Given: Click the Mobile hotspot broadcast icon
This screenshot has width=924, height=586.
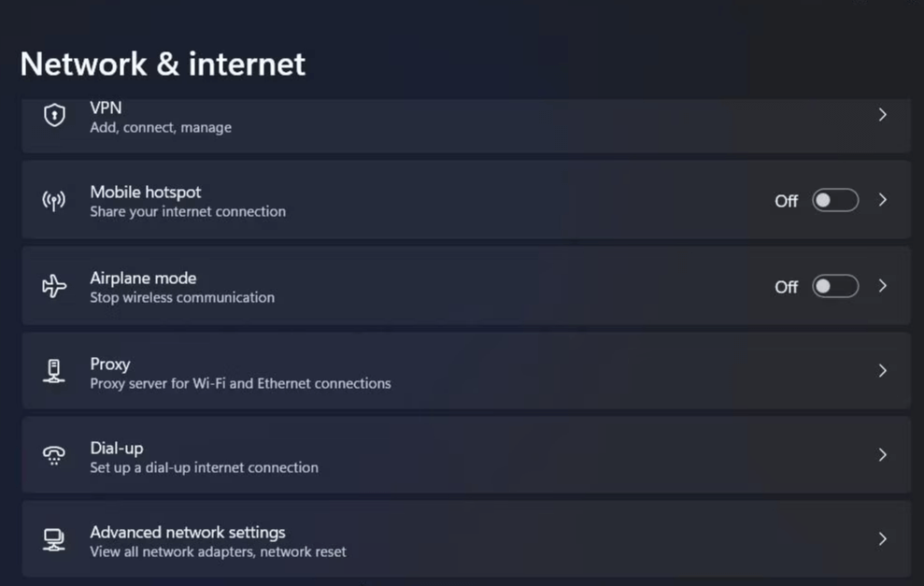Looking at the screenshot, I should tap(54, 200).
